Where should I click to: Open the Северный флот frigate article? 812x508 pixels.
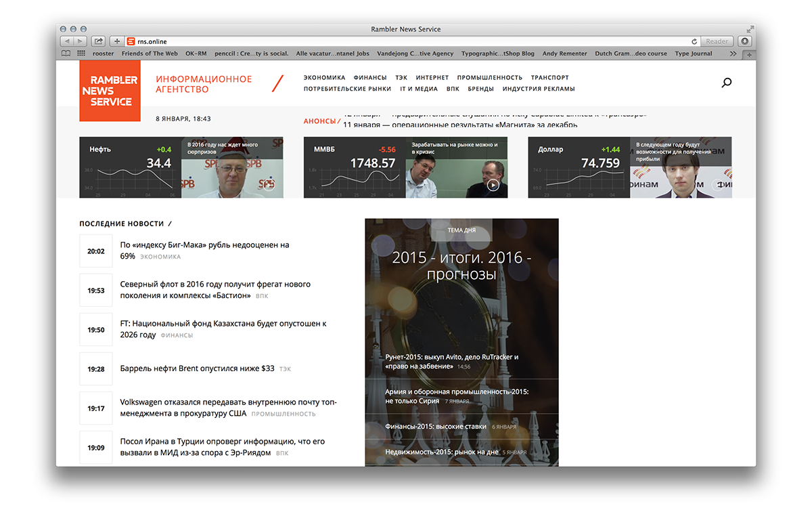pyautogui.click(x=215, y=290)
